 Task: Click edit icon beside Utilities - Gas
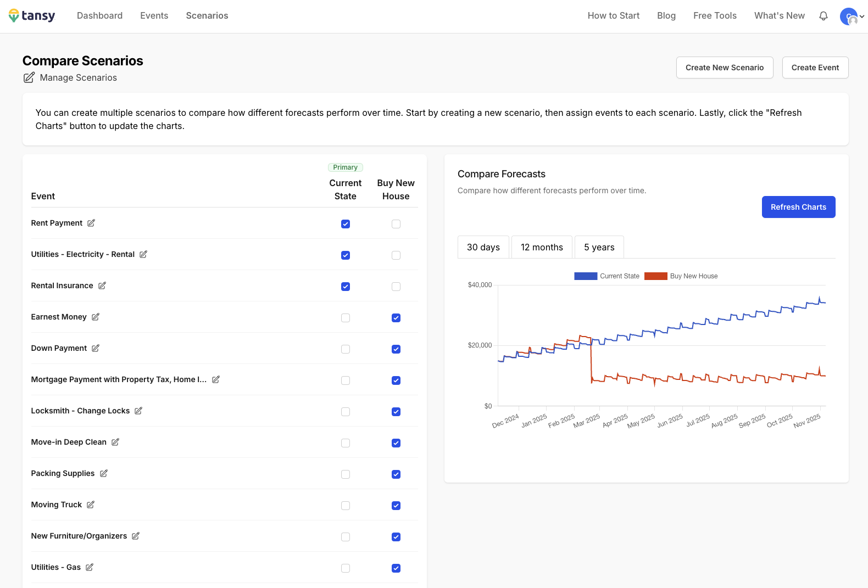click(x=90, y=567)
